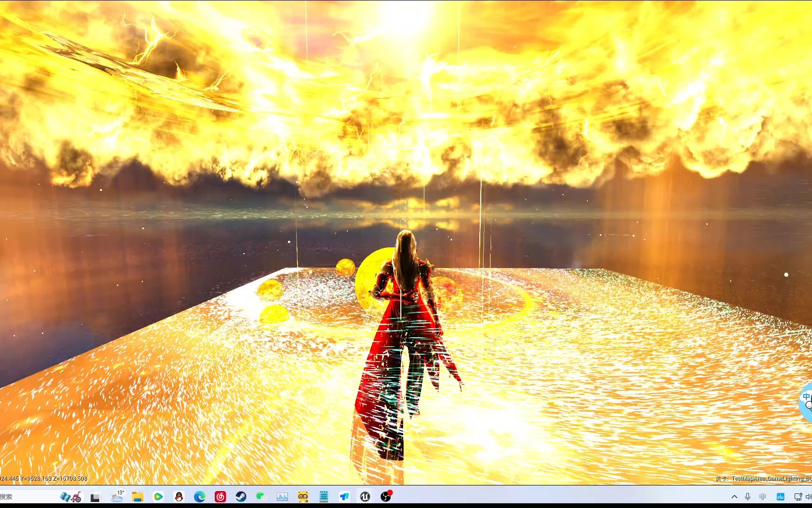812x508 pixels.
Task: Expand hidden system tray icons chevron
Action: [734, 497]
